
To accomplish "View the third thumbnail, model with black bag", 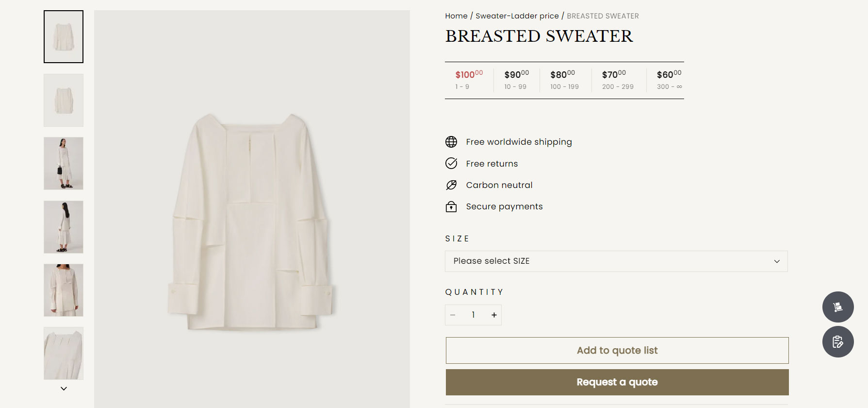I will 64,164.
